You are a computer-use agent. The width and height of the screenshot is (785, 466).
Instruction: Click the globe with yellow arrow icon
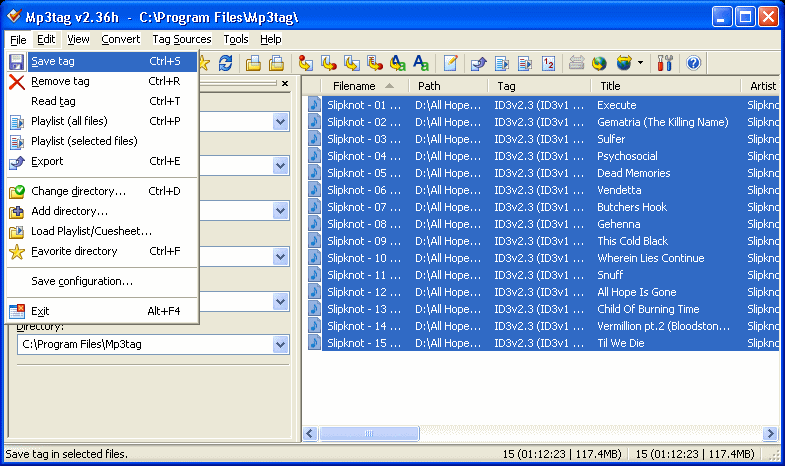[x=599, y=63]
